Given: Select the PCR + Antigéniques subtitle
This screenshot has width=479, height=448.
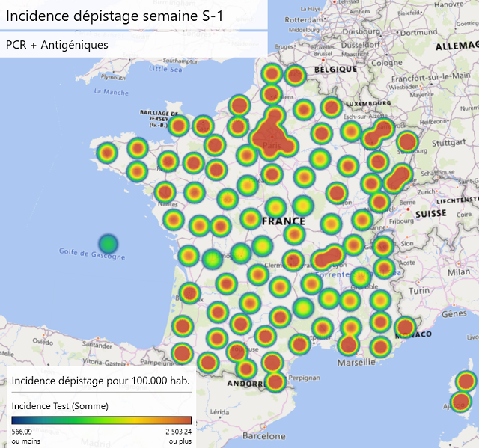Looking at the screenshot, I should click(x=57, y=45).
